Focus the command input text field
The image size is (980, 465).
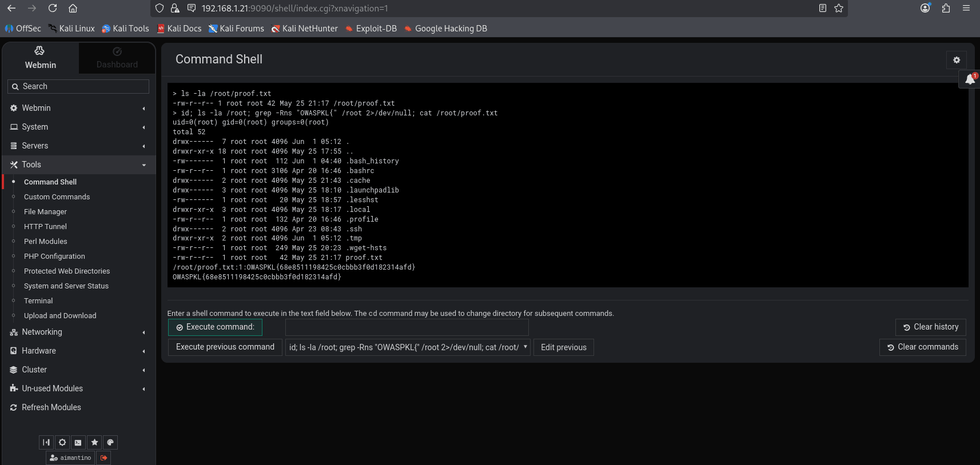(407, 327)
